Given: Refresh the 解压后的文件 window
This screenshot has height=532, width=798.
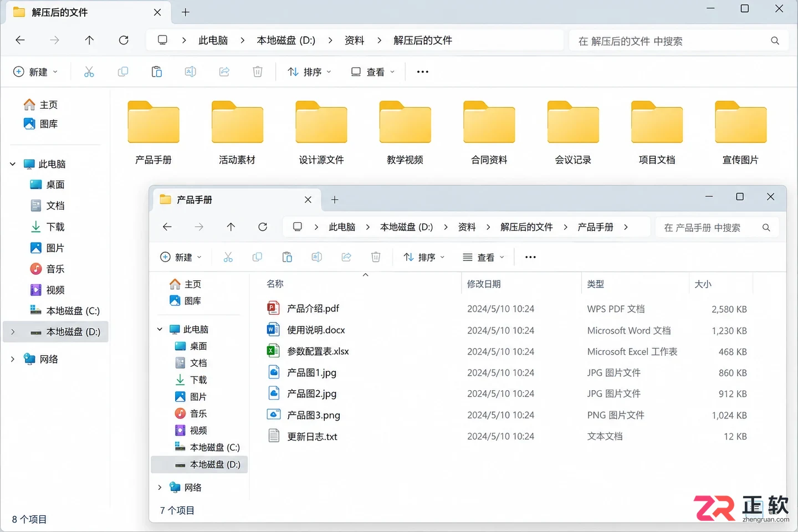Looking at the screenshot, I should pos(124,40).
